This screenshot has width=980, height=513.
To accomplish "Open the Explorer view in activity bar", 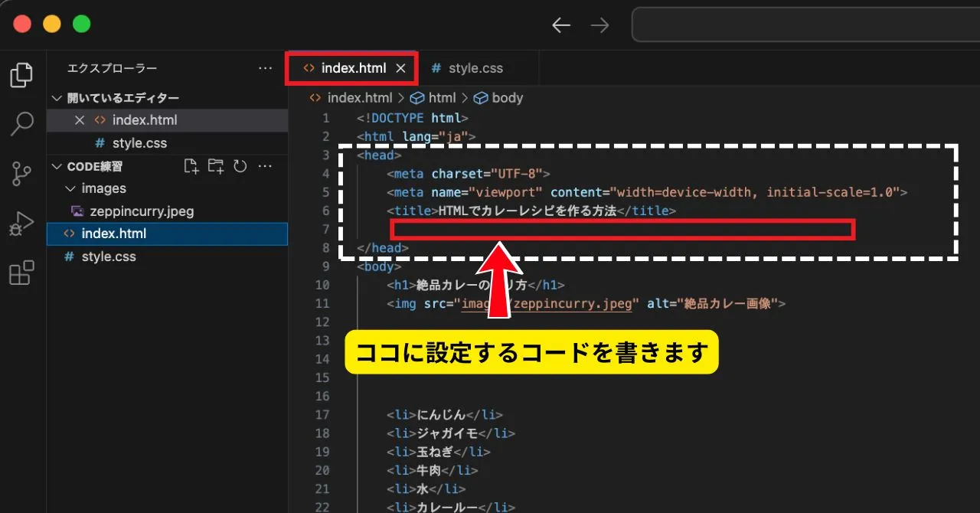I will 21,74.
